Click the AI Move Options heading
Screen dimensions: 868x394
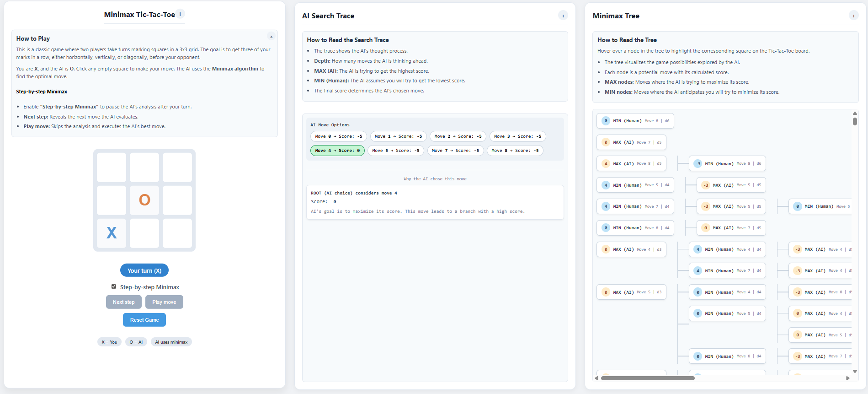[330, 125]
